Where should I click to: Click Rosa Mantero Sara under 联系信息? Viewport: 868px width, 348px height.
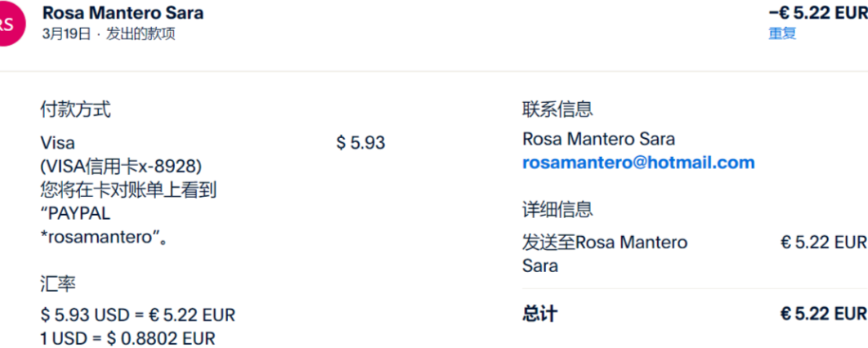coord(598,139)
